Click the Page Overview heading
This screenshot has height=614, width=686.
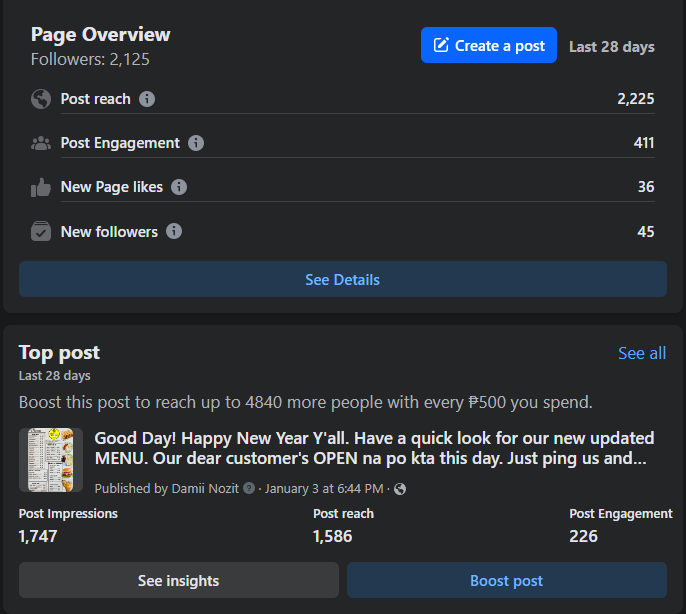[101, 35]
